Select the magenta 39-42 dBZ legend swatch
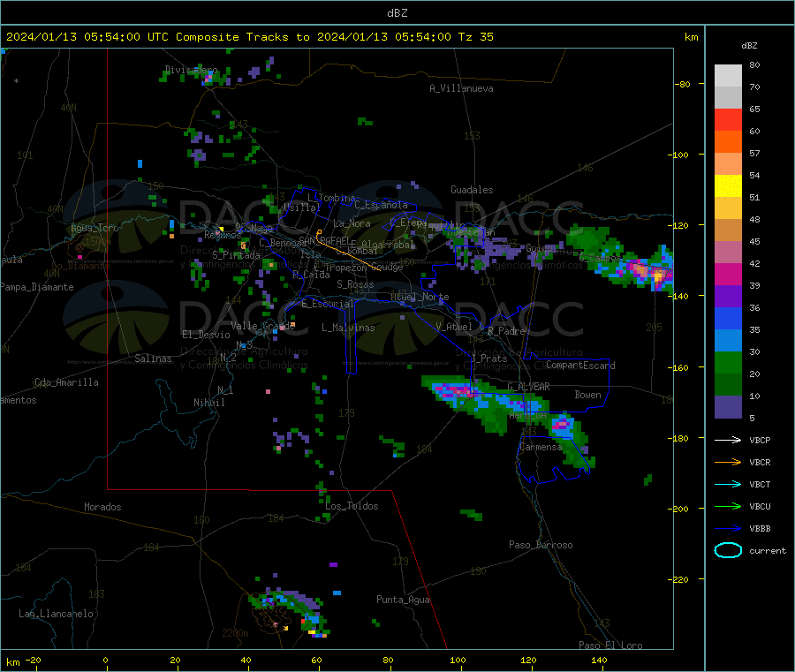 tap(728, 274)
